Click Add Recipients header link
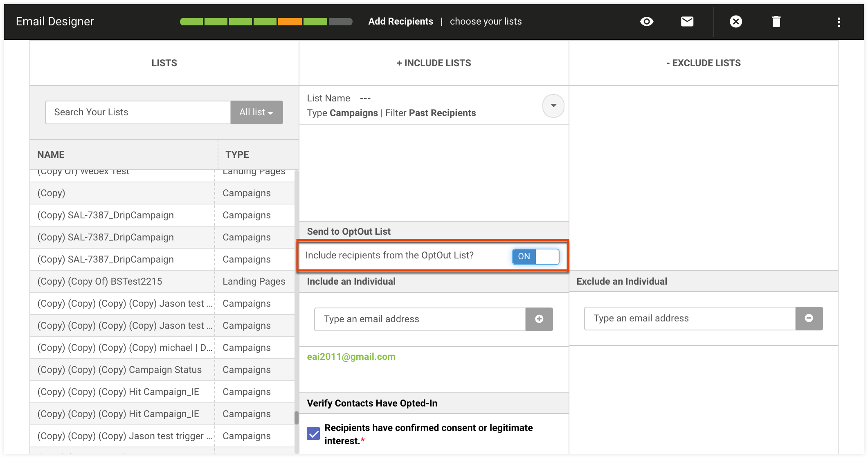The image size is (868, 458). coord(401,21)
